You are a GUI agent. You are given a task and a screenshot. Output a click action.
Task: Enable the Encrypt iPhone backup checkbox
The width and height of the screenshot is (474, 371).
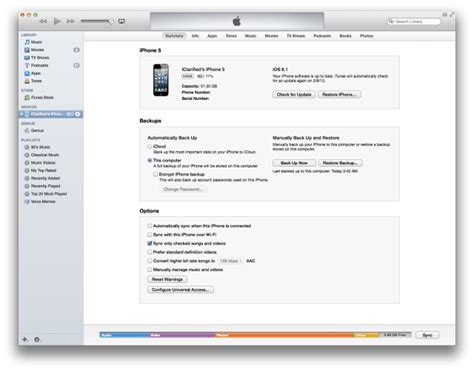[156, 174]
